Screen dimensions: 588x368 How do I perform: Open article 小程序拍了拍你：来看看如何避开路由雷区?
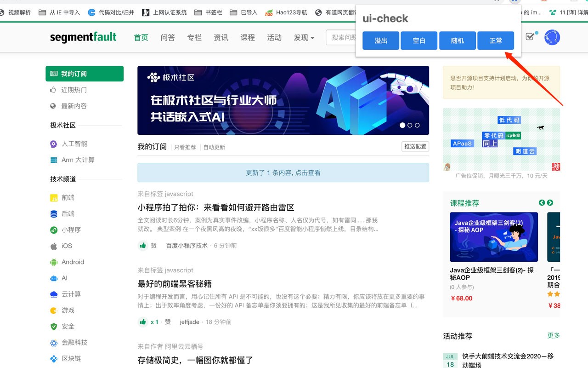[216, 207]
